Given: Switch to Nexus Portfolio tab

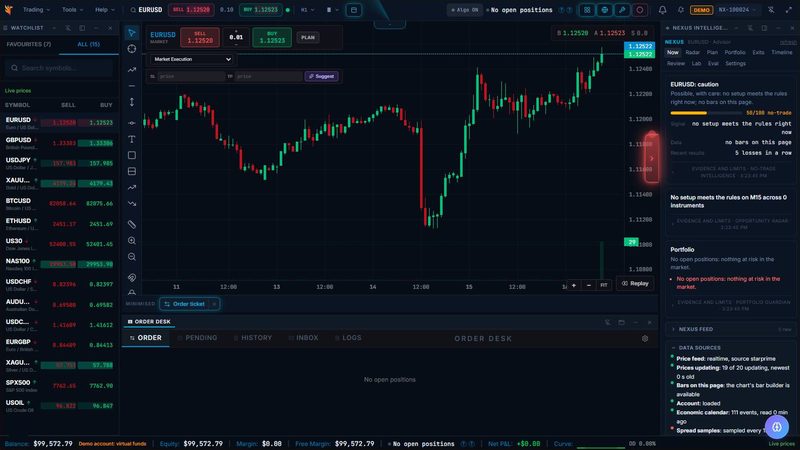Looking at the screenshot, I should coord(735,53).
